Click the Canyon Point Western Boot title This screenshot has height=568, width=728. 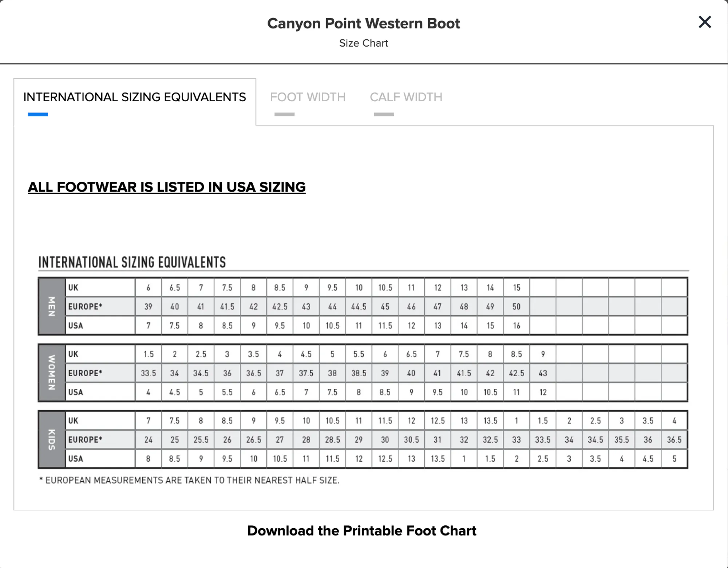tap(363, 24)
